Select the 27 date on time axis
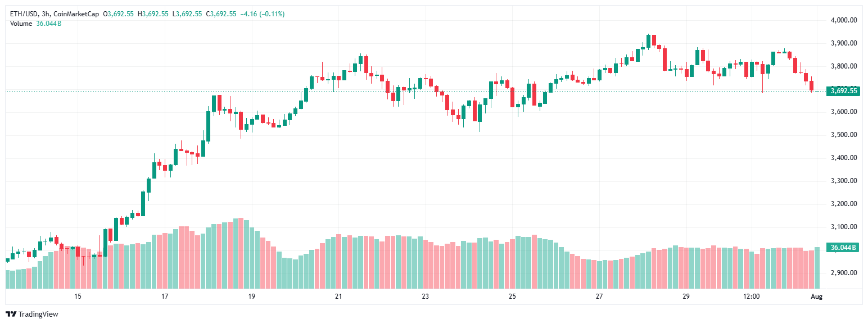The width and height of the screenshot is (868, 324). [599, 296]
